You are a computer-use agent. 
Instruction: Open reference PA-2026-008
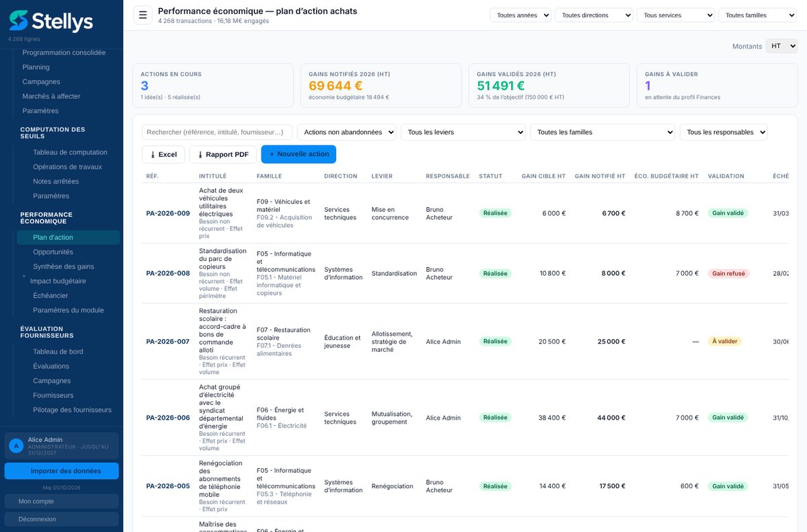tap(168, 274)
